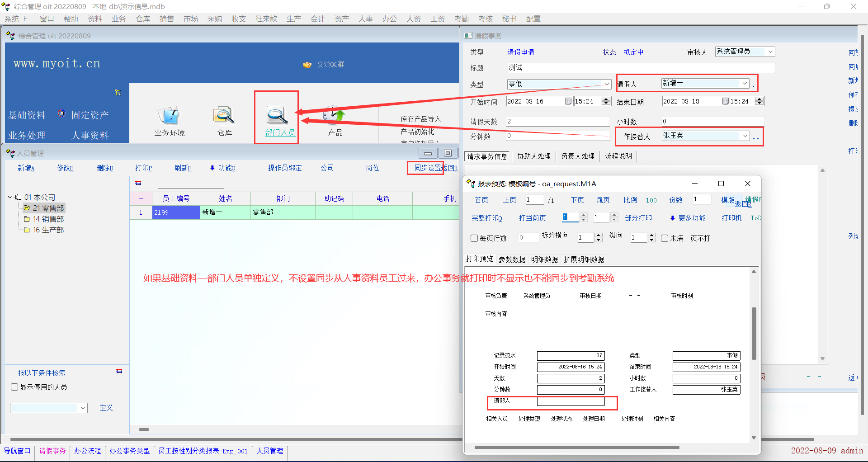The image size is (868, 462).
Task: Open the 考勤 menu
Action: pos(461,19)
